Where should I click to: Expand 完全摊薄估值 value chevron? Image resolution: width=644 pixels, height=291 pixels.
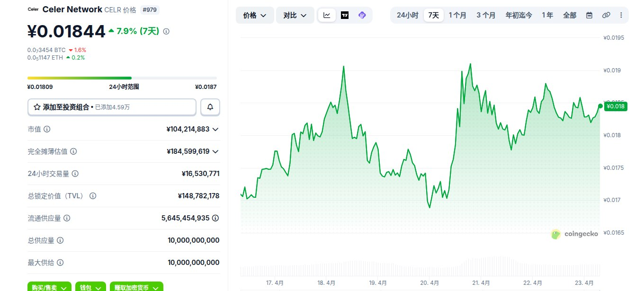215,151
